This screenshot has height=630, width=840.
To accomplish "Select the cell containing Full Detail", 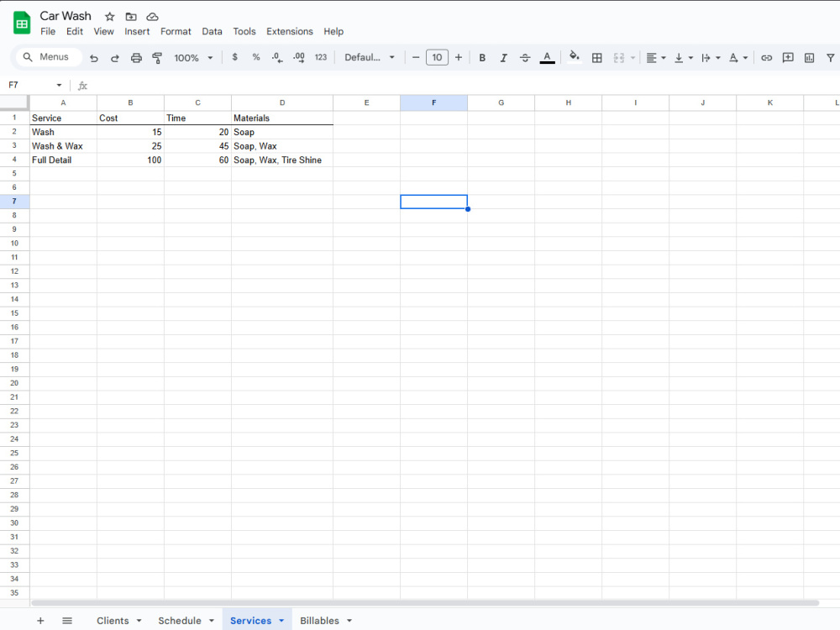I will pyautogui.click(x=63, y=160).
